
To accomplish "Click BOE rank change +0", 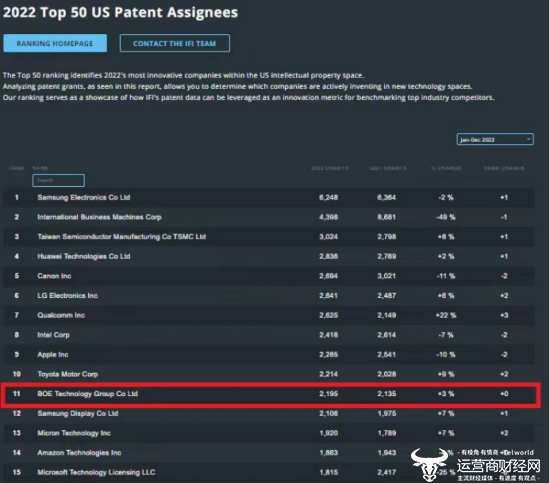I will pos(504,394).
